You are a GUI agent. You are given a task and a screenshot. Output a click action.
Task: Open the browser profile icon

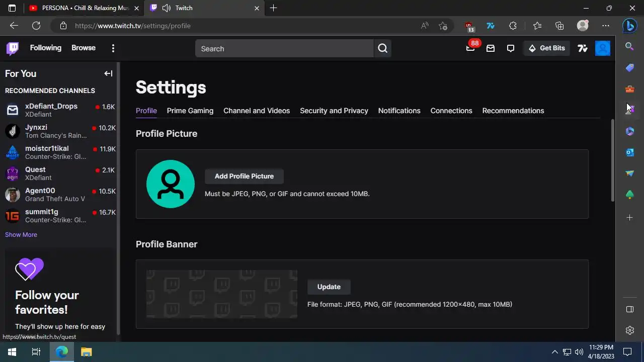pos(583,26)
